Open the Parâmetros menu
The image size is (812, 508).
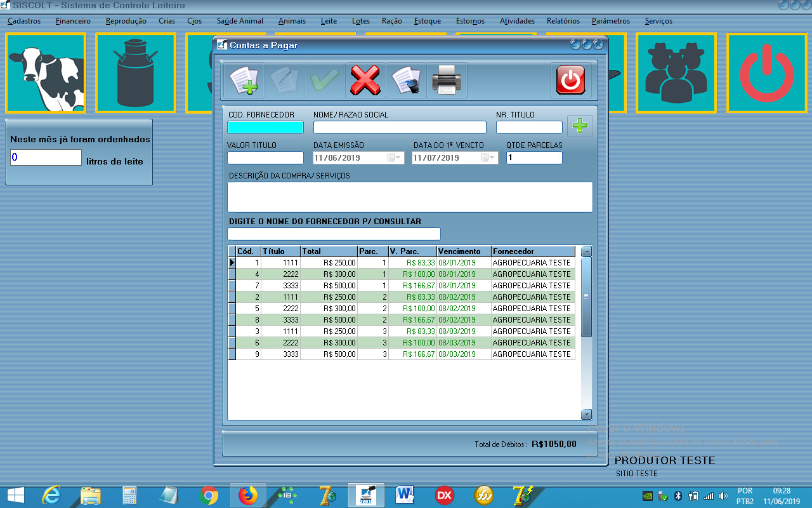tap(611, 21)
